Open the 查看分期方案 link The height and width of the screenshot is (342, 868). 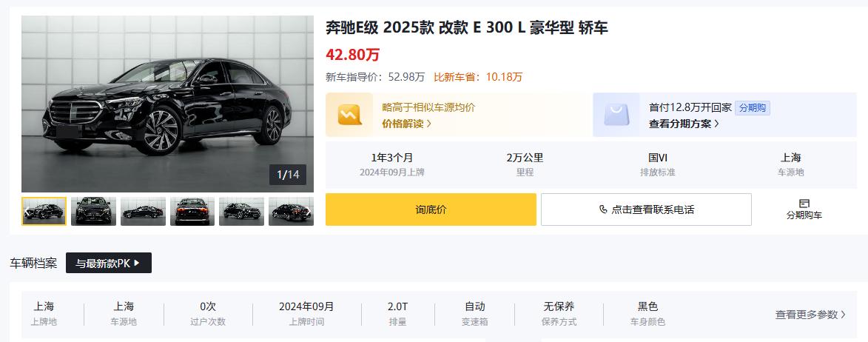(684, 124)
